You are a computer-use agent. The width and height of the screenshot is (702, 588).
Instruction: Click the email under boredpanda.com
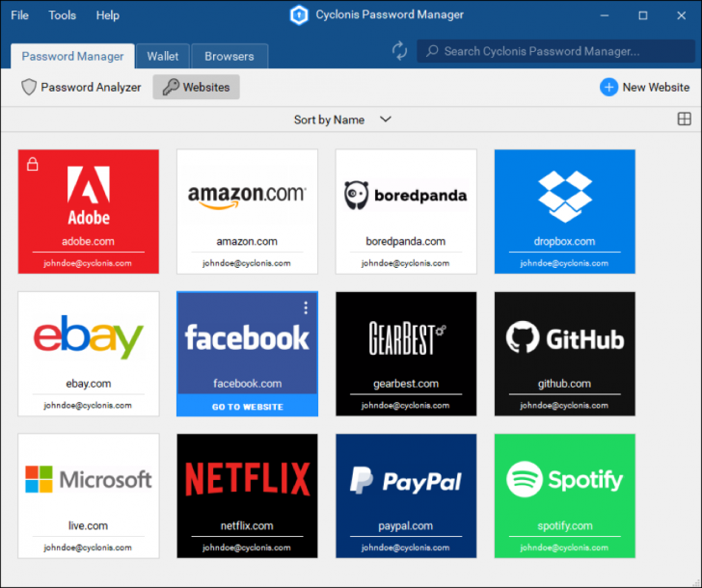(406, 263)
